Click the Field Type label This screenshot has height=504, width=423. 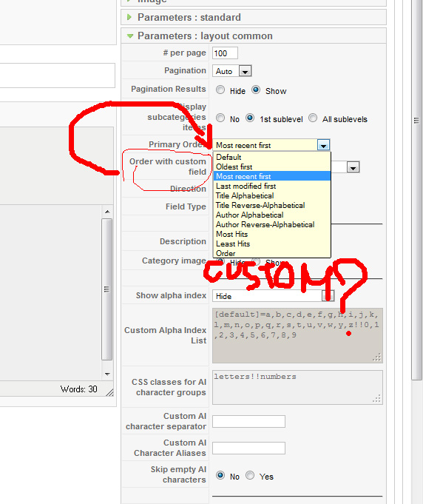186,206
